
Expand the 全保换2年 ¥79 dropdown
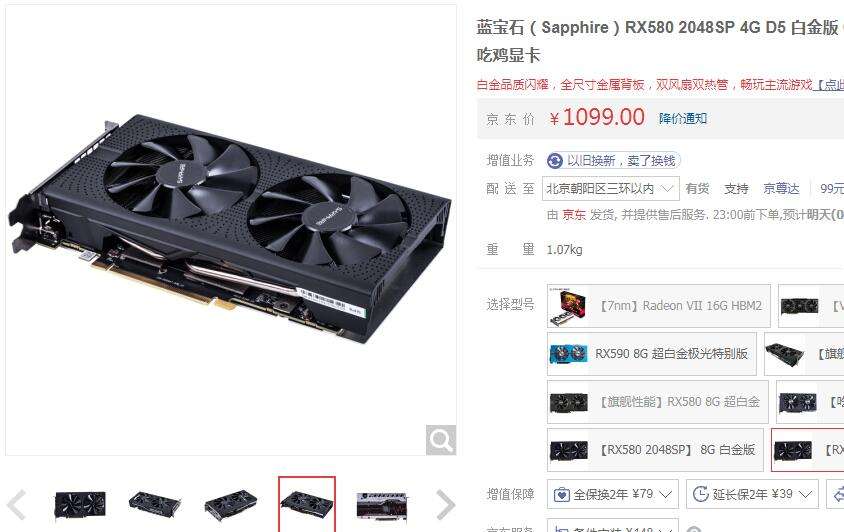pos(613,494)
